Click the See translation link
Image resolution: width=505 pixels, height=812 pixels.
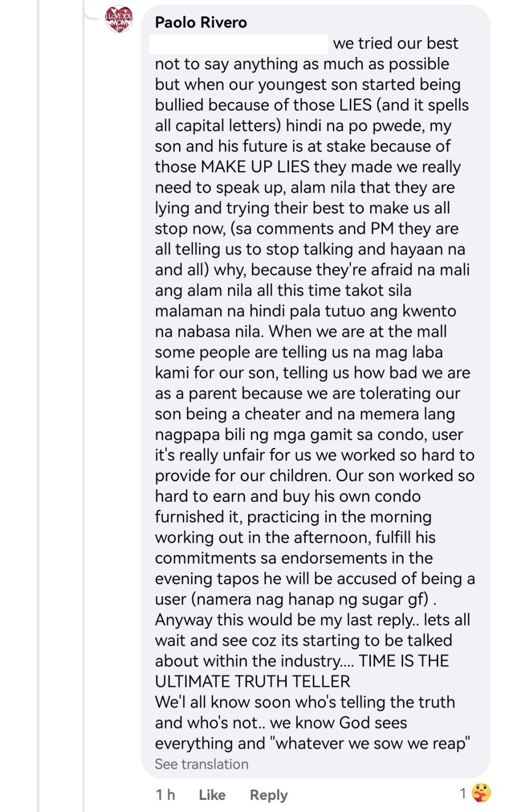pyautogui.click(x=201, y=764)
